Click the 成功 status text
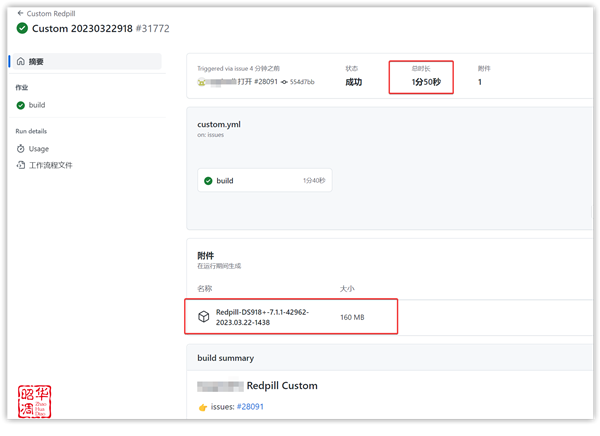The width and height of the screenshot is (600, 436). [x=354, y=82]
